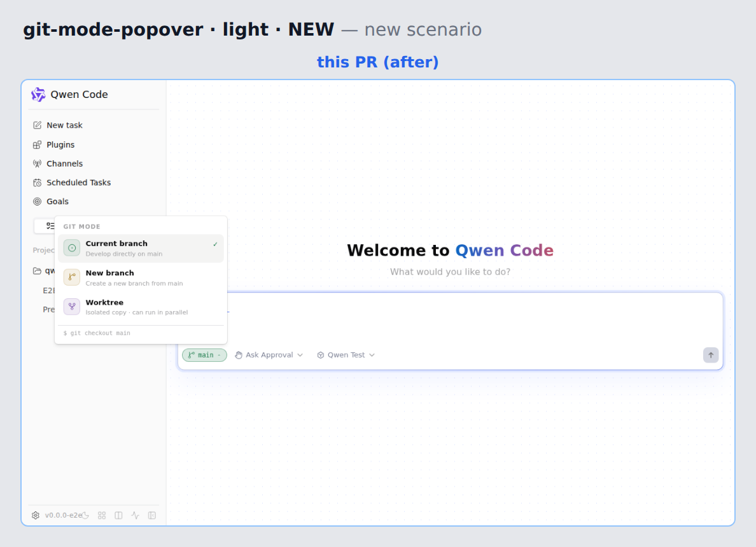This screenshot has height=547, width=756.
Task: Open the Ask Approval dropdown
Action: (269, 355)
